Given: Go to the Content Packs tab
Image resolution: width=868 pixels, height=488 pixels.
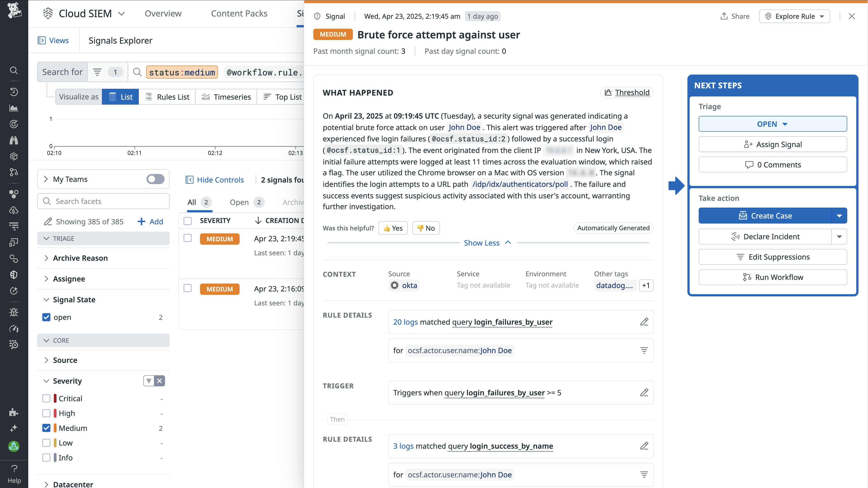Looking at the screenshot, I should (x=239, y=14).
